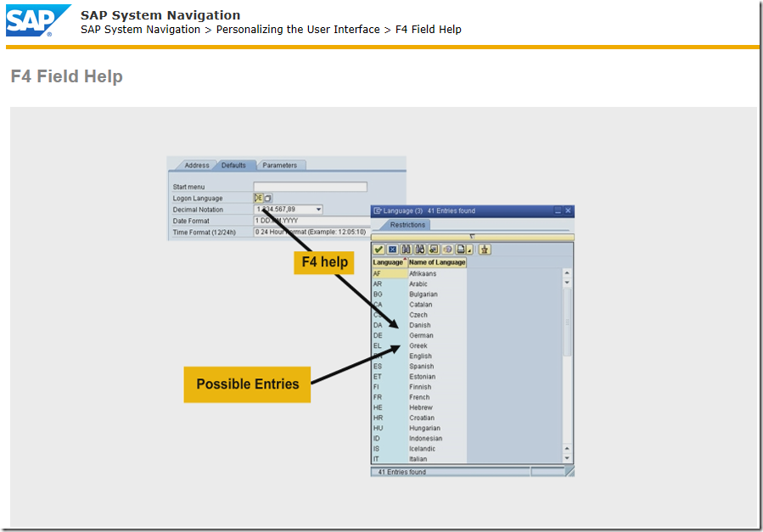
Task: Select German from the list
Action: [419, 335]
